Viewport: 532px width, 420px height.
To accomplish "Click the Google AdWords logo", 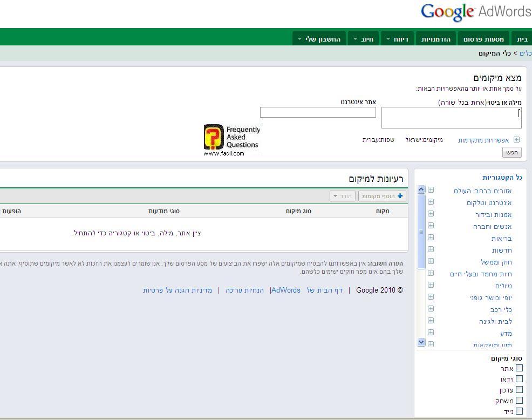I will click(475, 12).
